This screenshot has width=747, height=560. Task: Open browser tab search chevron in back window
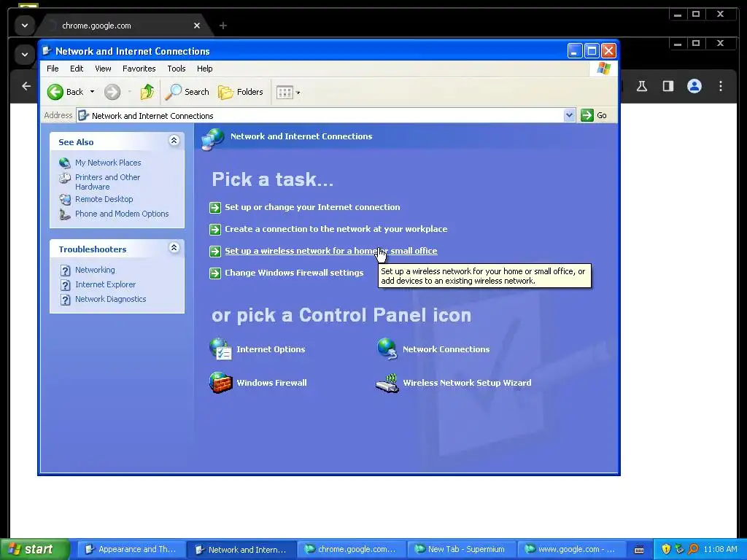click(x=25, y=26)
